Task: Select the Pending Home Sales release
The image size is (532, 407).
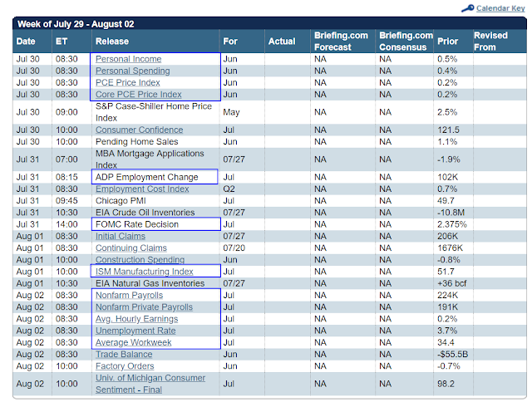Action: [136, 142]
